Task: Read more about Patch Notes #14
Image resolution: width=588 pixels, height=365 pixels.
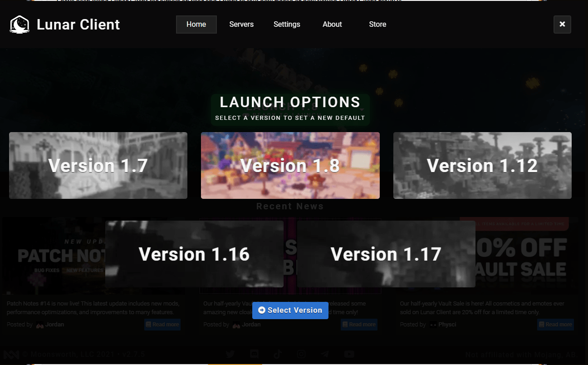Action: [x=162, y=325]
